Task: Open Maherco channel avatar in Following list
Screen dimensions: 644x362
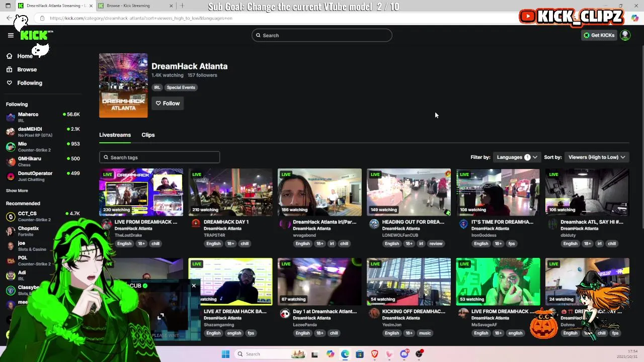Action: pos(11,117)
